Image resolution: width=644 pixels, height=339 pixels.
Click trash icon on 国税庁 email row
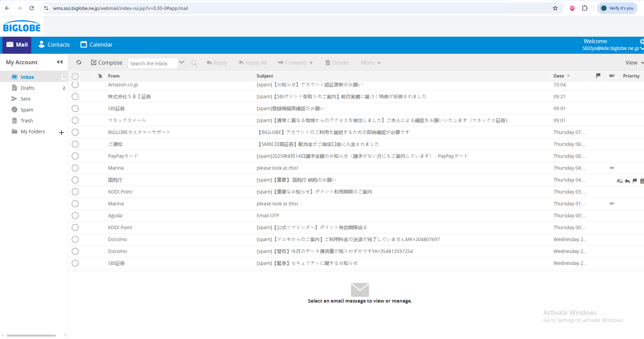click(x=641, y=181)
